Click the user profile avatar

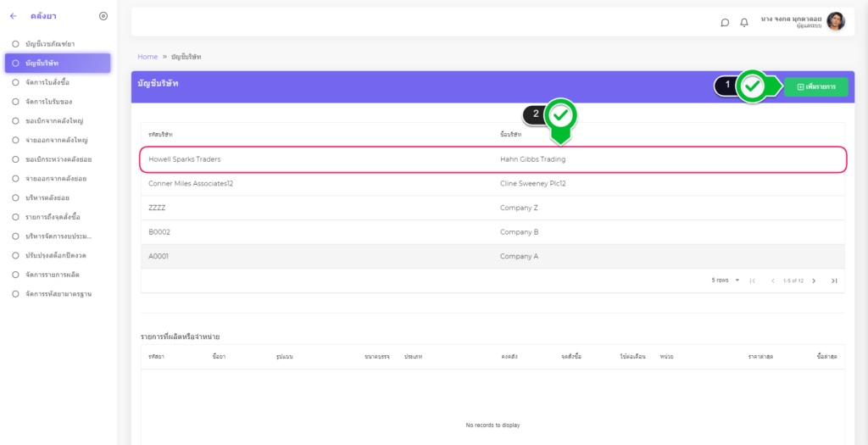coord(836,22)
